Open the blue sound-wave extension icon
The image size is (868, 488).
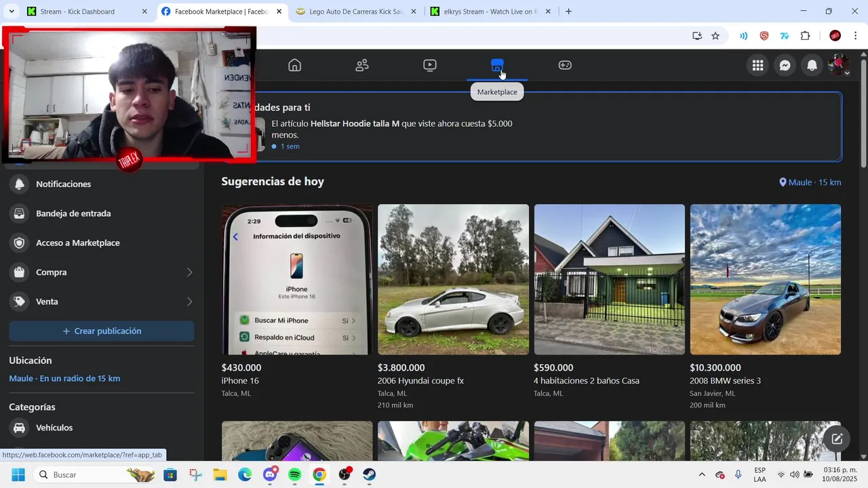tap(743, 36)
